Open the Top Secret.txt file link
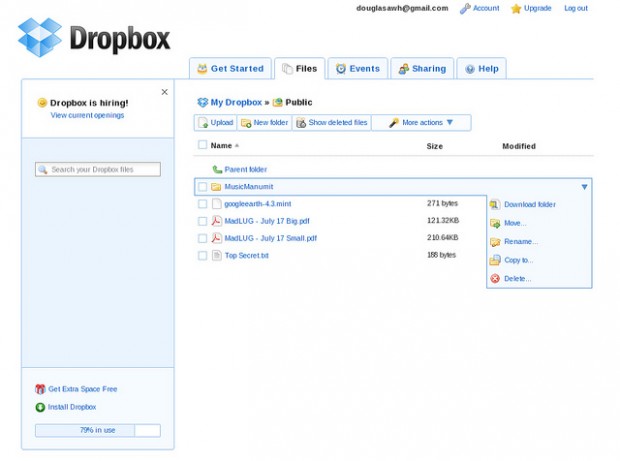Viewport: 620px width, 461px height. [x=247, y=256]
